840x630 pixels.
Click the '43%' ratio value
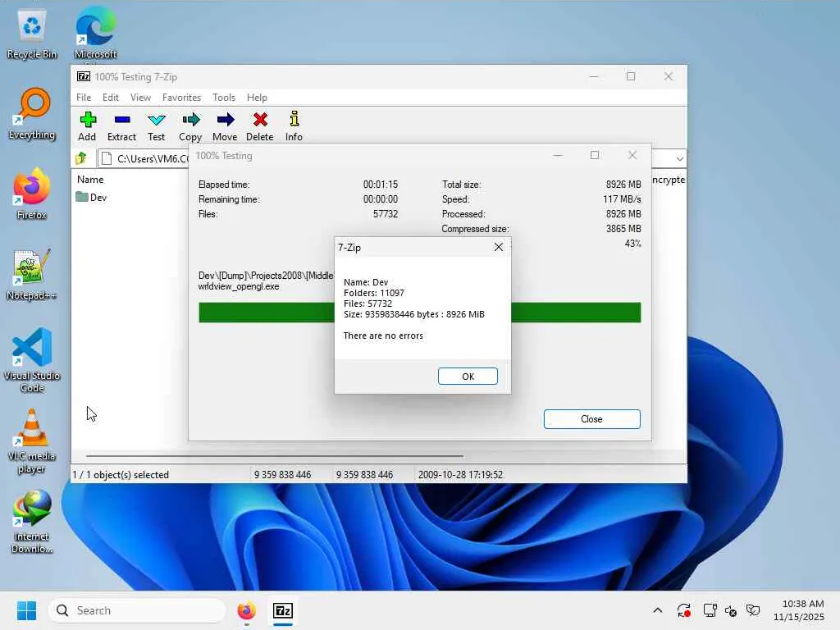[x=632, y=243]
